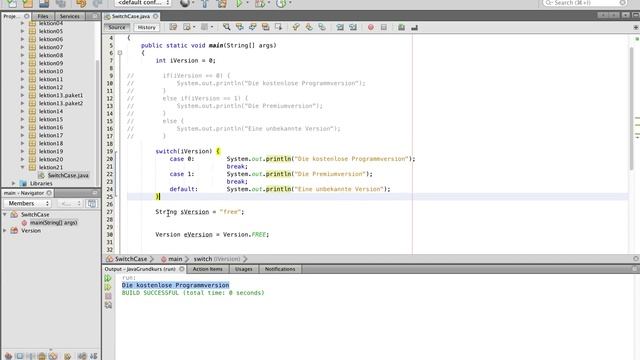Toggle Bookmark on current line

322,27
